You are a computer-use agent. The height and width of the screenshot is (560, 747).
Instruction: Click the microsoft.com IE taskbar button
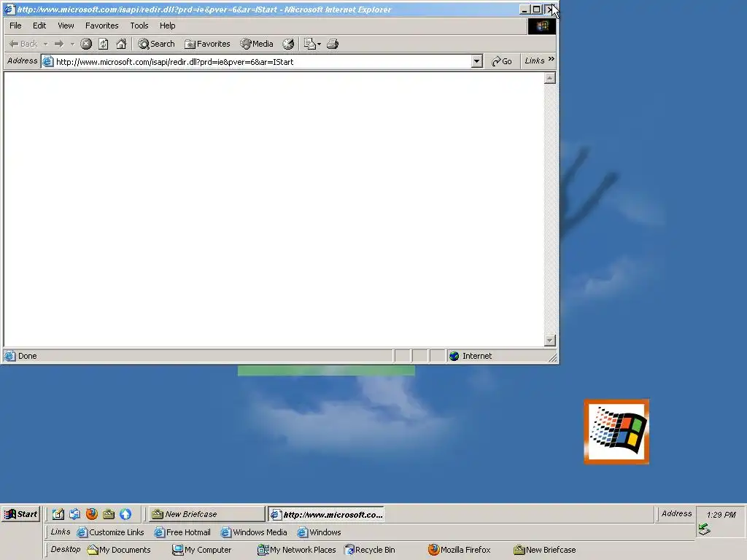(326, 514)
